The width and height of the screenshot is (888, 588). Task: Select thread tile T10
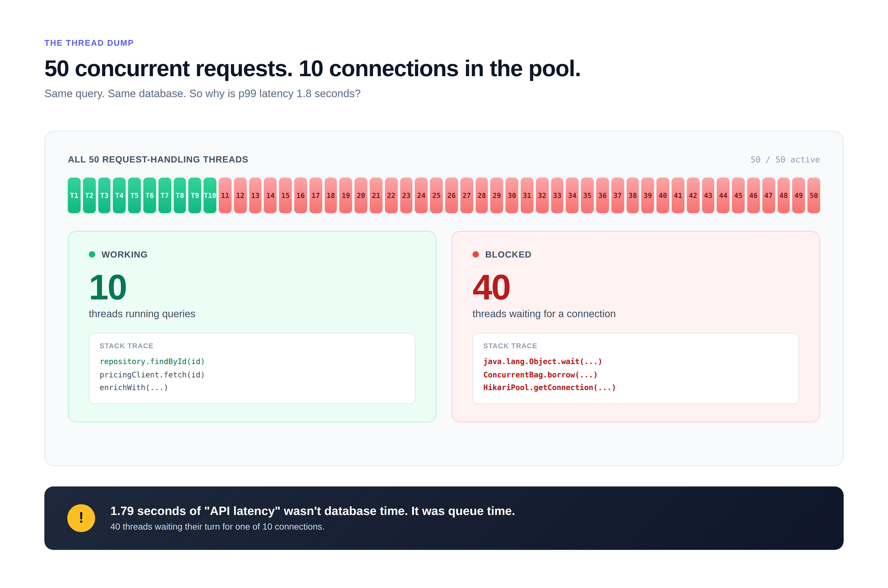pos(210,195)
